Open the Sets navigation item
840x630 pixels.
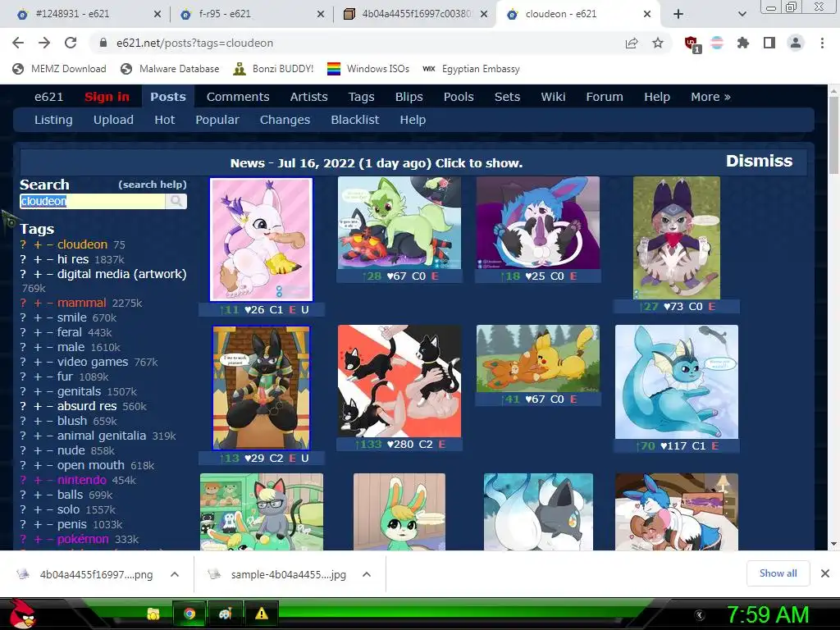[x=507, y=97]
